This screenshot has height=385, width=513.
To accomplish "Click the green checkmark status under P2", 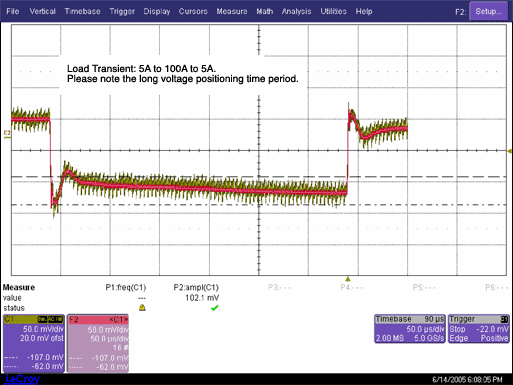I will pyautogui.click(x=215, y=308).
